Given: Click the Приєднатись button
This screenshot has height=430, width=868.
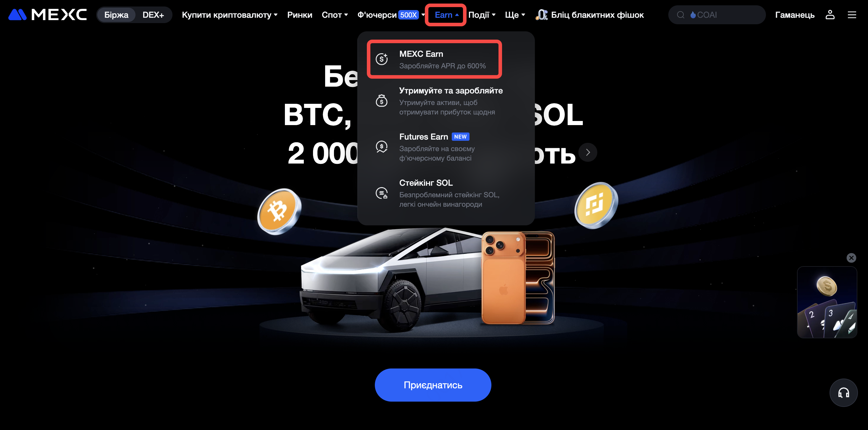Looking at the screenshot, I should click(x=433, y=385).
